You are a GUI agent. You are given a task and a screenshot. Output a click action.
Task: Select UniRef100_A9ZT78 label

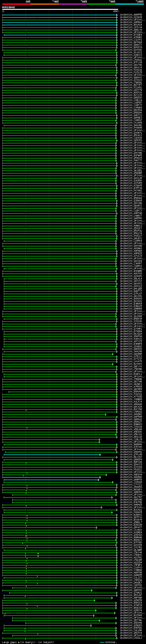(x=131, y=90)
